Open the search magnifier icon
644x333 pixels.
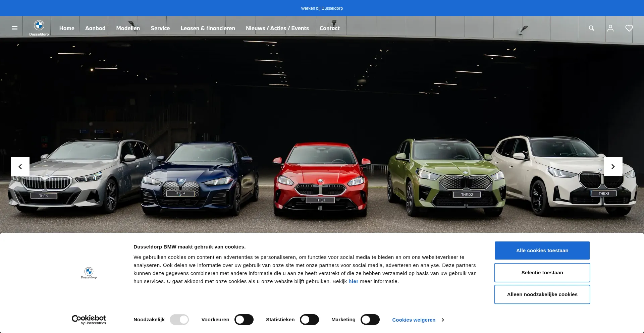click(591, 28)
